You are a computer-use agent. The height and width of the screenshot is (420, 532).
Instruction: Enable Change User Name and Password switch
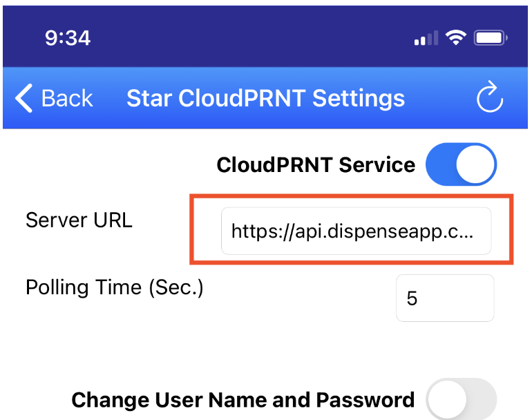pos(461,400)
